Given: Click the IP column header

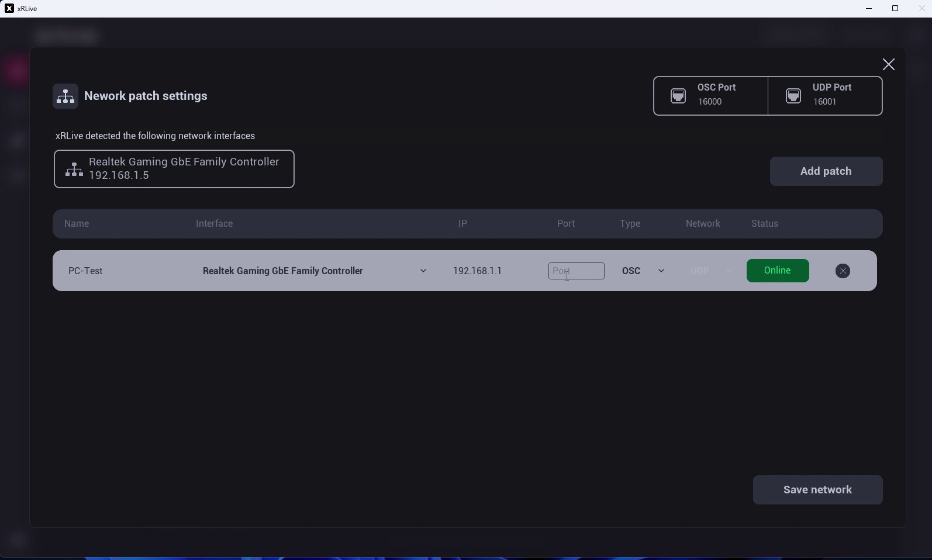Looking at the screenshot, I should pyautogui.click(x=462, y=223).
